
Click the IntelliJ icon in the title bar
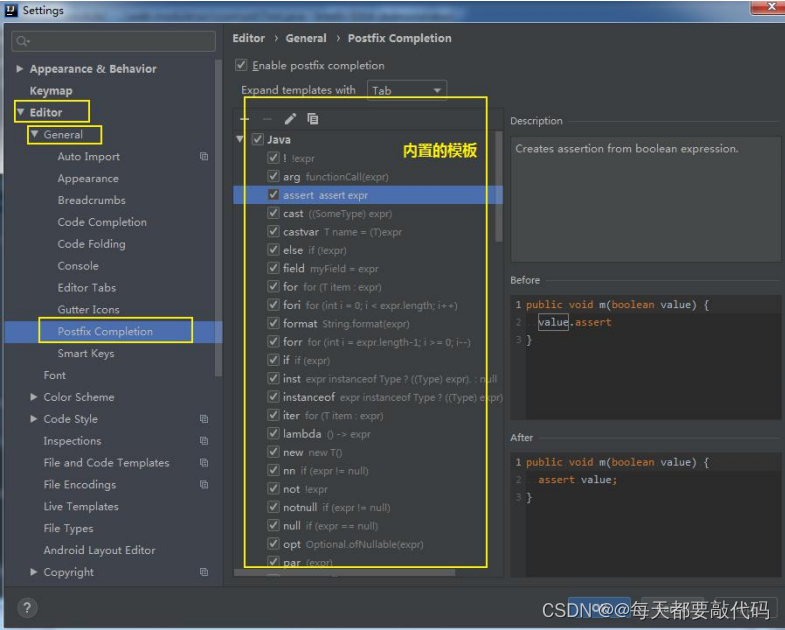[11, 10]
